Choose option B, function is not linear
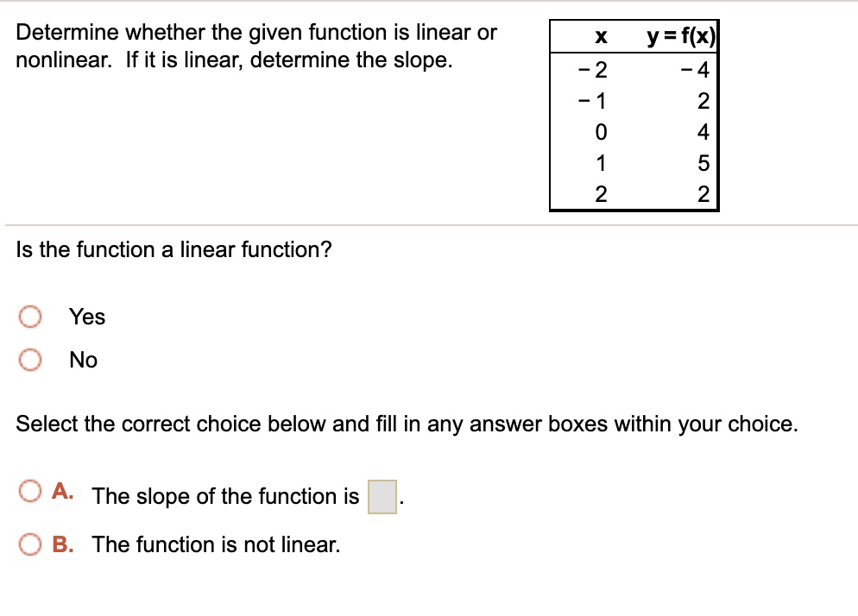The image size is (858, 616). (x=31, y=544)
